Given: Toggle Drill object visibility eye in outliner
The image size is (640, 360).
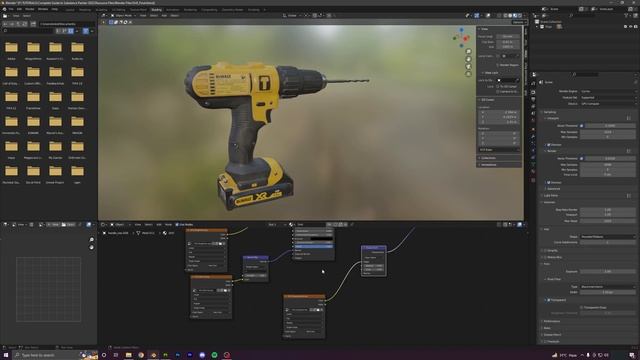Looking at the screenshot, I should point(631,27).
